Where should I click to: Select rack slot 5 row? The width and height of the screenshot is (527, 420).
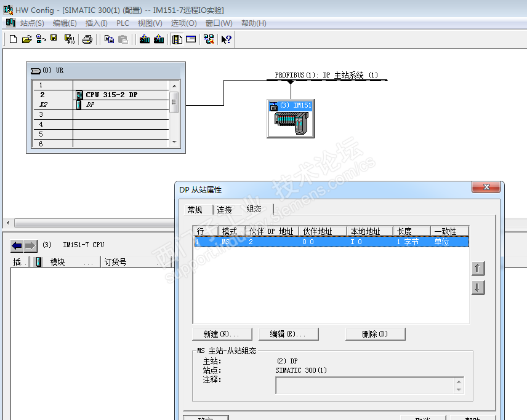click(101, 134)
